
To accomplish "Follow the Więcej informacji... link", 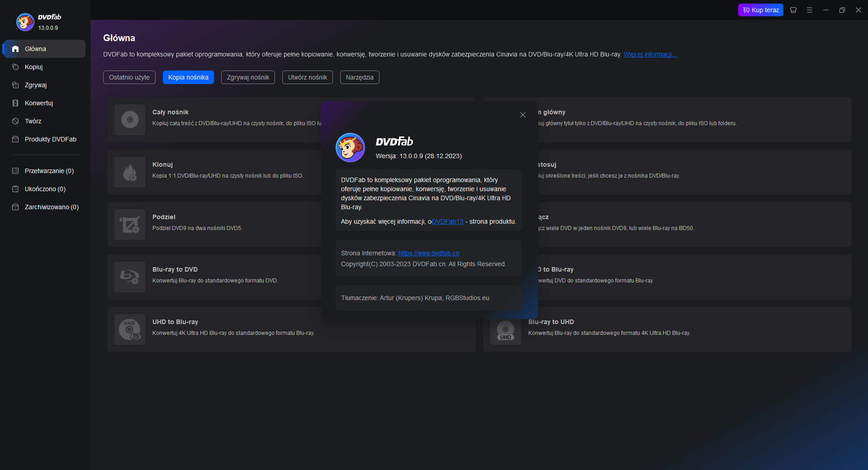I will coord(650,54).
